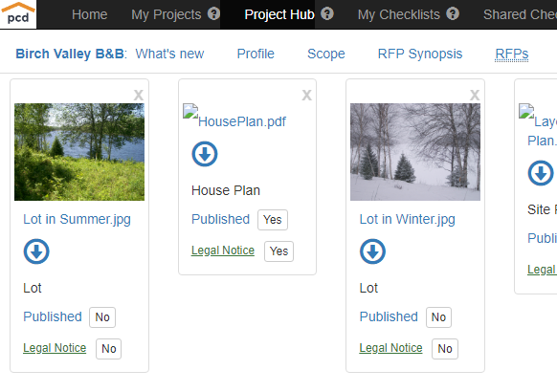Toggle Legal Notice Yes on the House Plan card
The width and height of the screenshot is (557, 392).
coord(278,251)
